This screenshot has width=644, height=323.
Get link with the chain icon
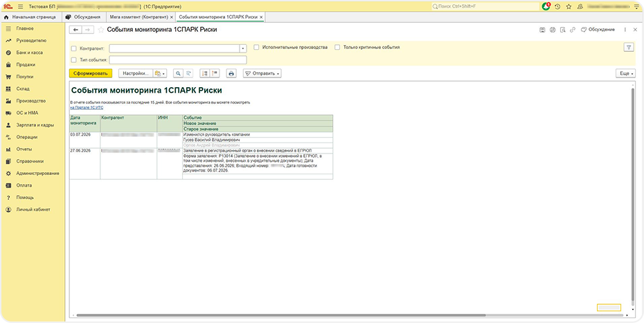point(573,30)
